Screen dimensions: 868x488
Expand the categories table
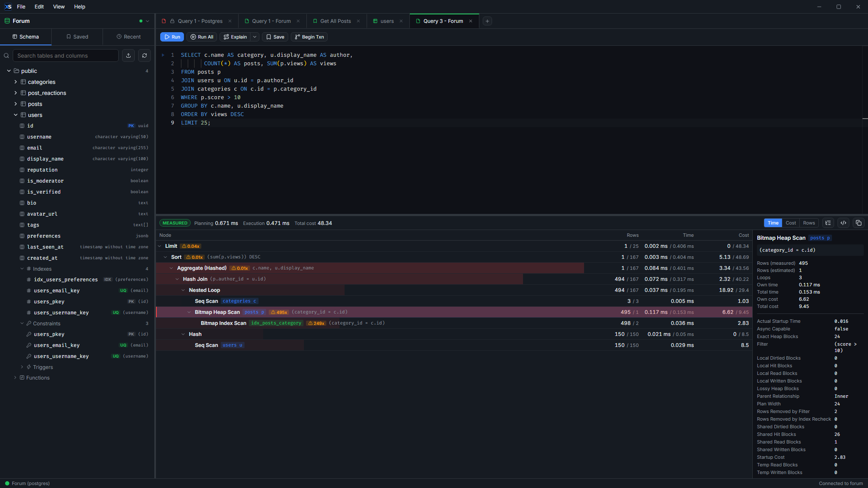pos(16,82)
